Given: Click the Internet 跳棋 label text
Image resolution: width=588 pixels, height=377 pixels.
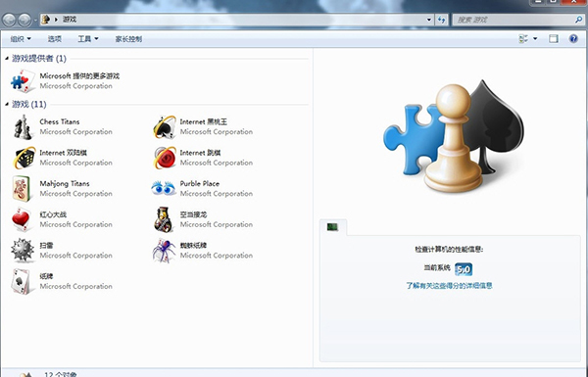Looking at the screenshot, I should tap(200, 153).
